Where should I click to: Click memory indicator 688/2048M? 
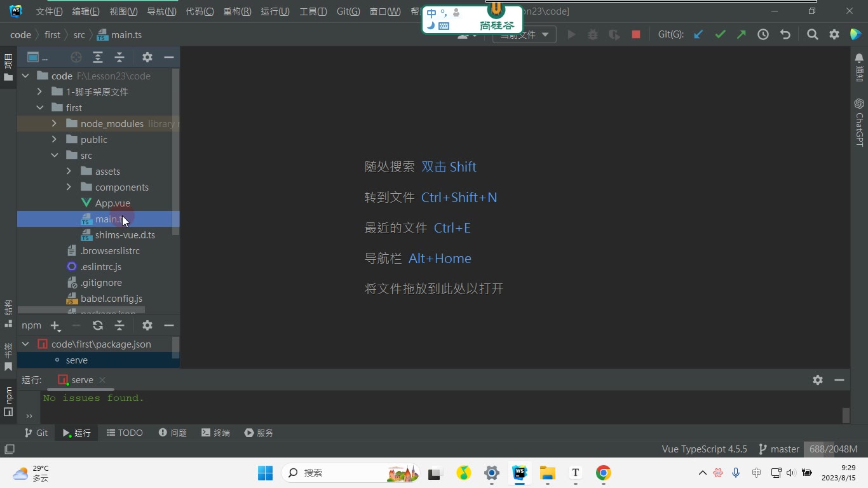point(833,449)
